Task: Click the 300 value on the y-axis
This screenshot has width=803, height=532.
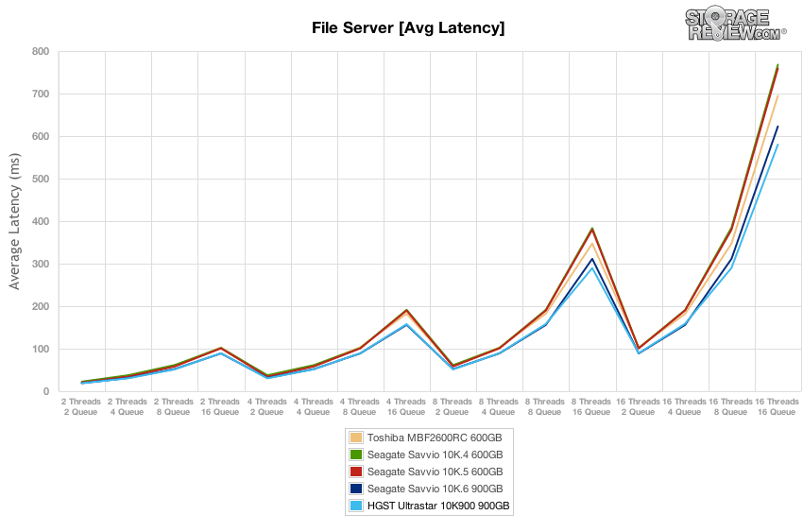Action: pos(40,264)
